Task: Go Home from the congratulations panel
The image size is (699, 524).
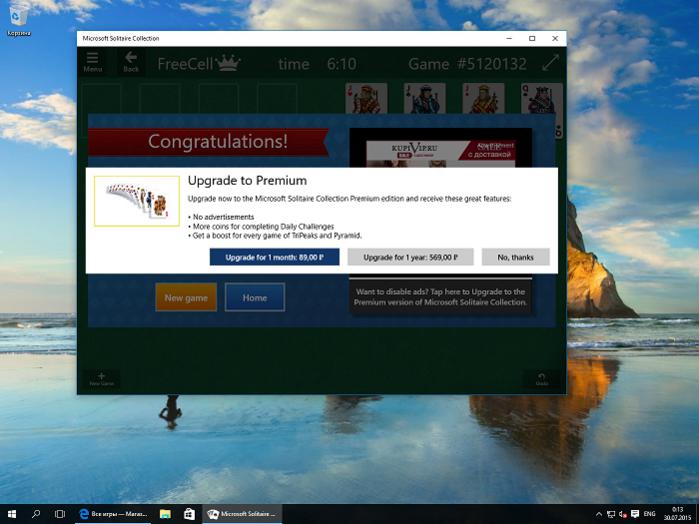Action: tap(255, 297)
